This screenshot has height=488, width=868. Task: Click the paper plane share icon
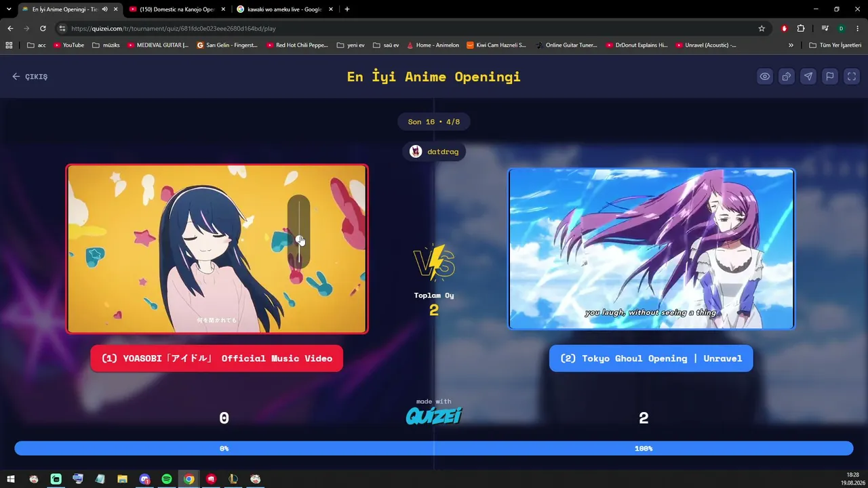pos(808,77)
